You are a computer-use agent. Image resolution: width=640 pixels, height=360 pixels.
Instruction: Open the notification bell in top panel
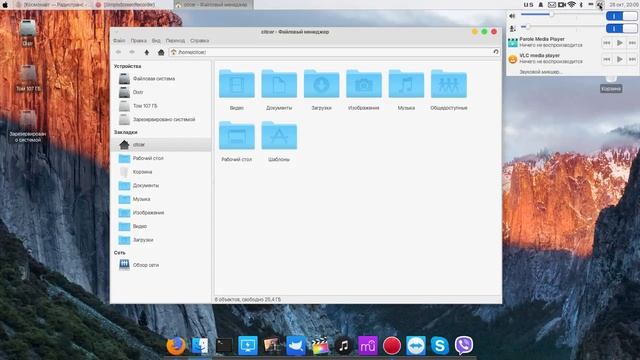pyautogui.click(x=540, y=4)
